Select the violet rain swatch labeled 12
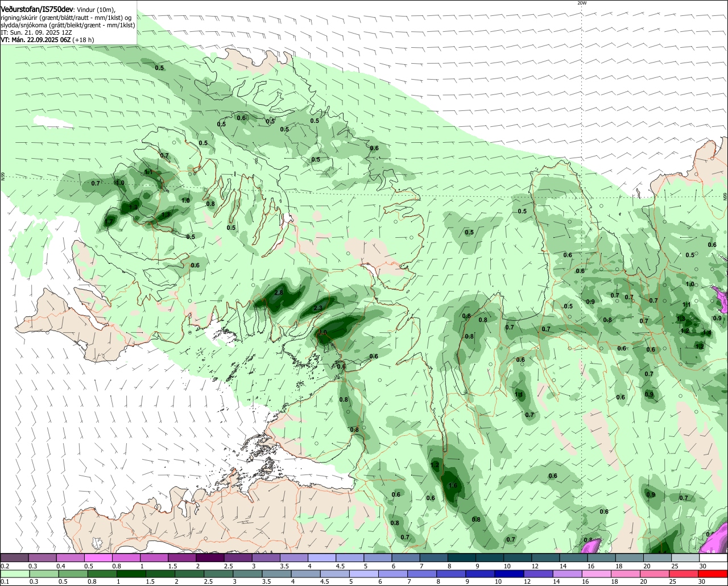728x586 pixels. tap(539, 574)
